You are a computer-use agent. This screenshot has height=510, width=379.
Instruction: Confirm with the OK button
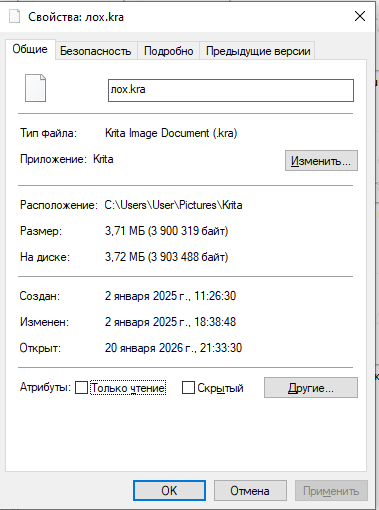(x=169, y=490)
